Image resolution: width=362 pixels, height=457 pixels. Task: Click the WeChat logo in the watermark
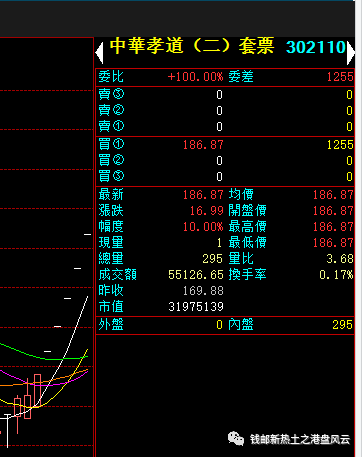236,439
